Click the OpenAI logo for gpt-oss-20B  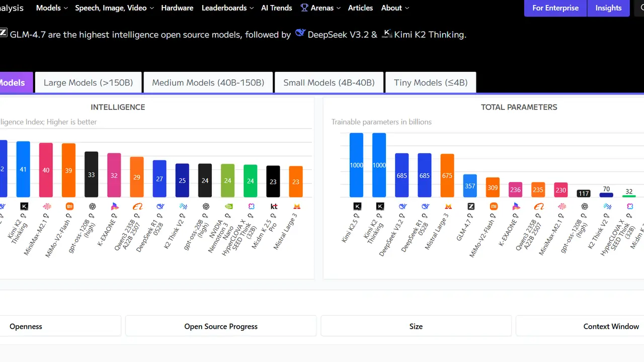(x=205, y=206)
